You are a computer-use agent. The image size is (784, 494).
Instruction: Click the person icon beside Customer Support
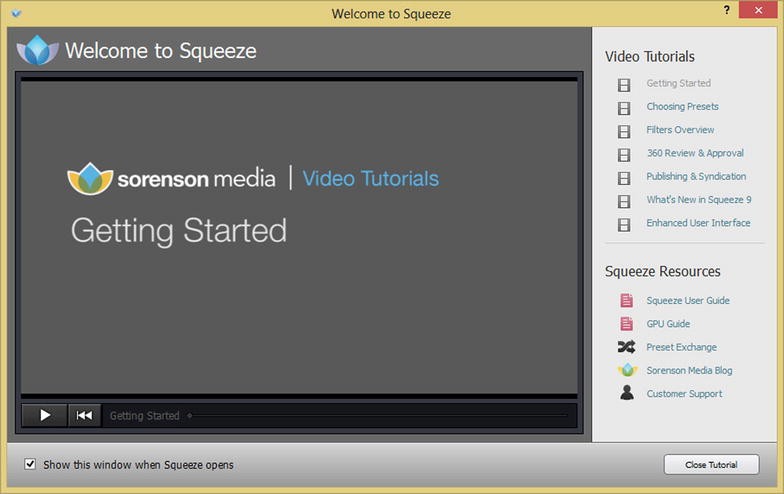(x=626, y=392)
